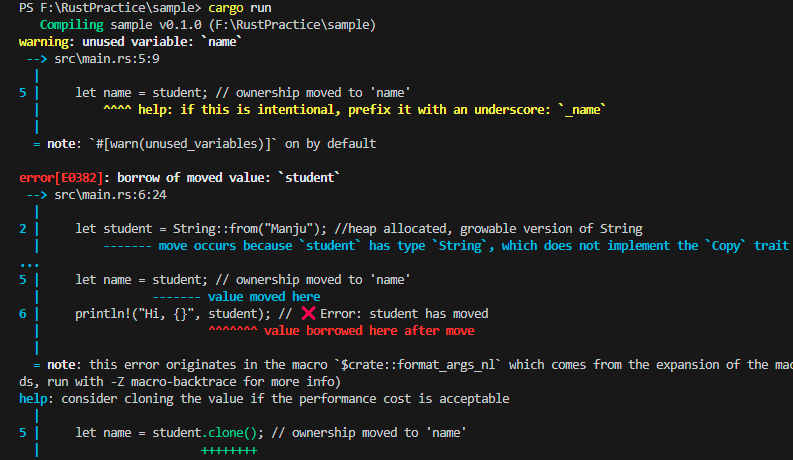The height and width of the screenshot is (460, 793).
Task: Click the yellow carets under name
Action: (117, 109)
